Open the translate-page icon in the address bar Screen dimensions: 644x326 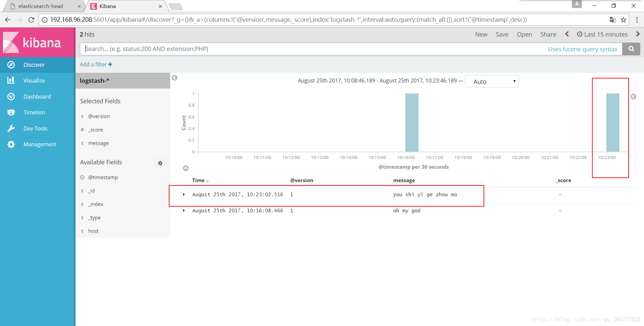tap(612, 20)
